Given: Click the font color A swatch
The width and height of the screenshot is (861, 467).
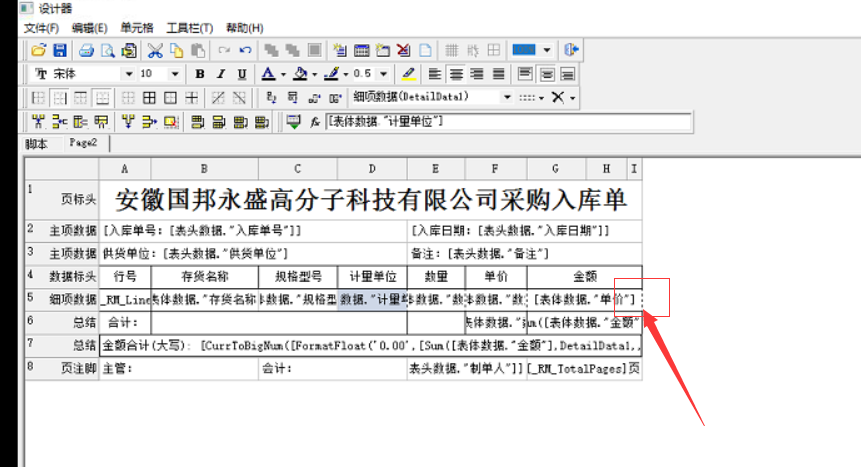Looking at the screenshot, I should [x=268, y=74].
